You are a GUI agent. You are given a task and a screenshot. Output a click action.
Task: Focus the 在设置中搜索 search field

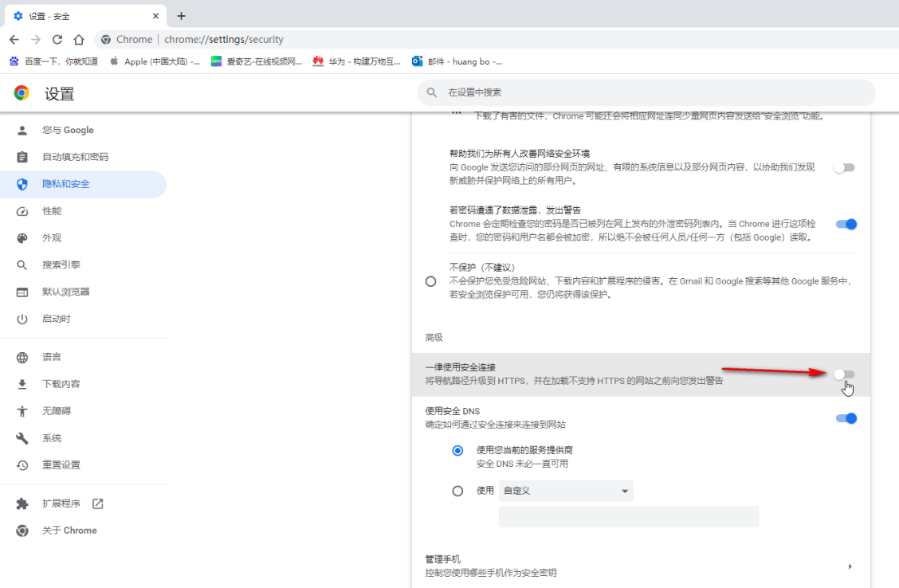(x=646, y=92)
